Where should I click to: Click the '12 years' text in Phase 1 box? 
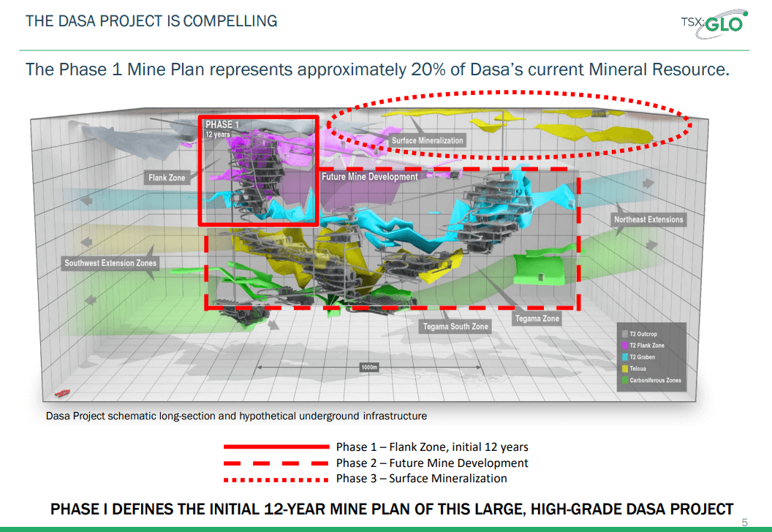click(218, 134)
